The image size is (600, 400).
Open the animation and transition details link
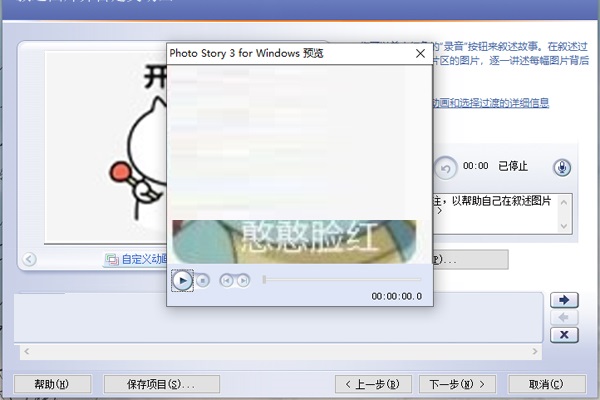coord(491,103)
